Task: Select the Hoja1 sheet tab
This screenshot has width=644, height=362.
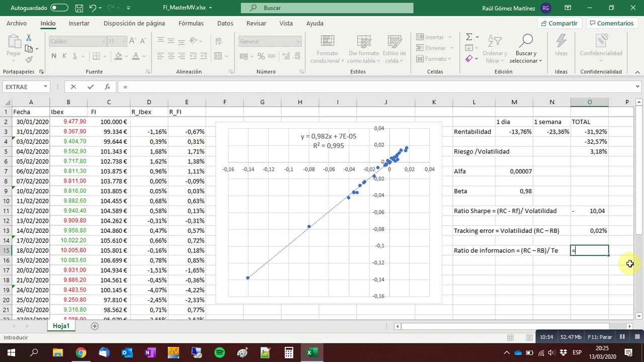Action: [x=61, y=326]
